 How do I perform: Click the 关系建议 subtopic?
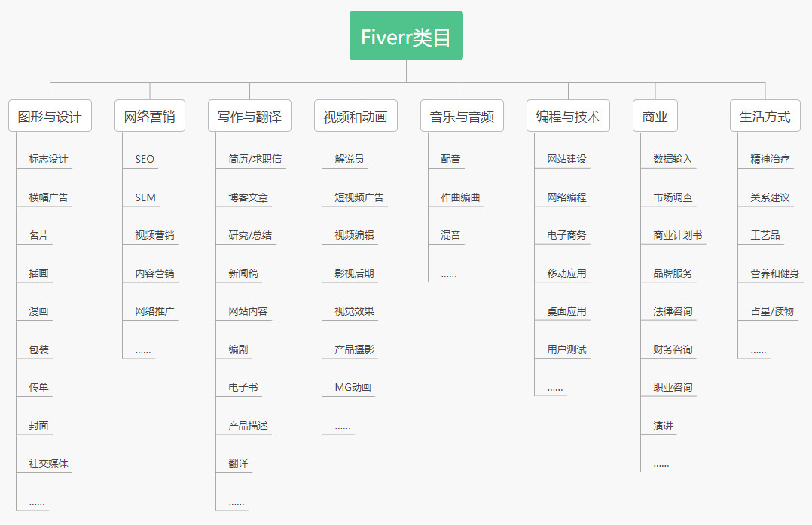coord(770,197)
